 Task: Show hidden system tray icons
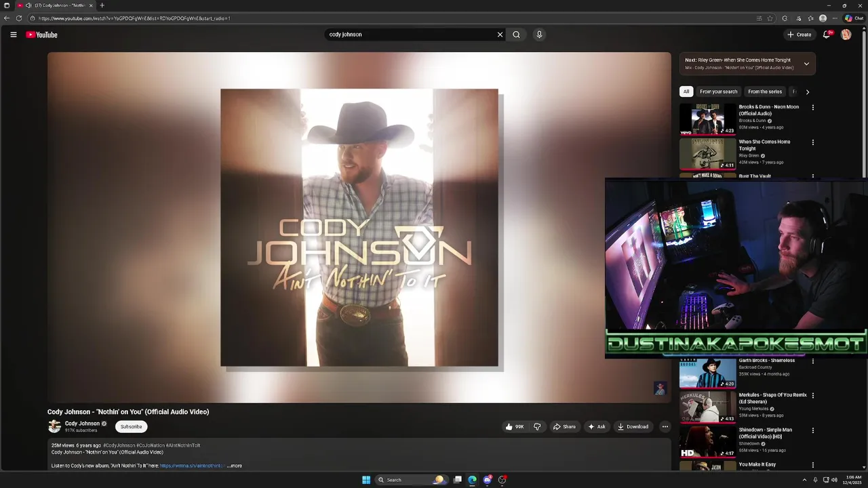pos(804,480)
